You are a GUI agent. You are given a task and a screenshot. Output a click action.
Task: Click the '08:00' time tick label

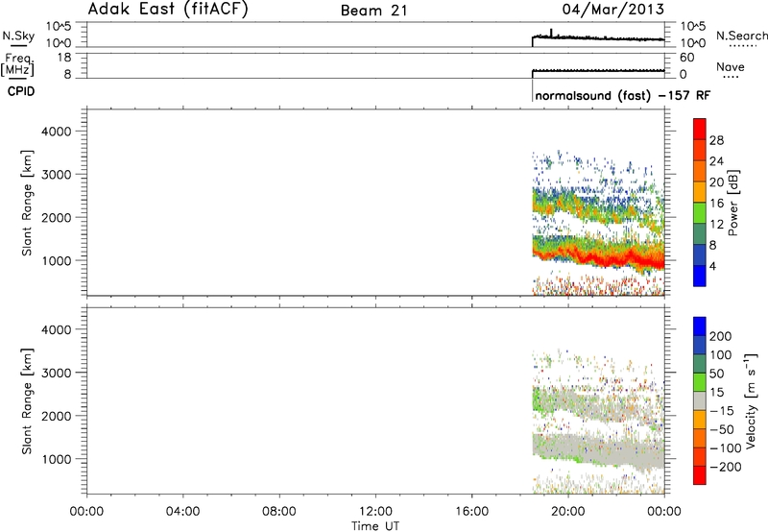[279, 512]
